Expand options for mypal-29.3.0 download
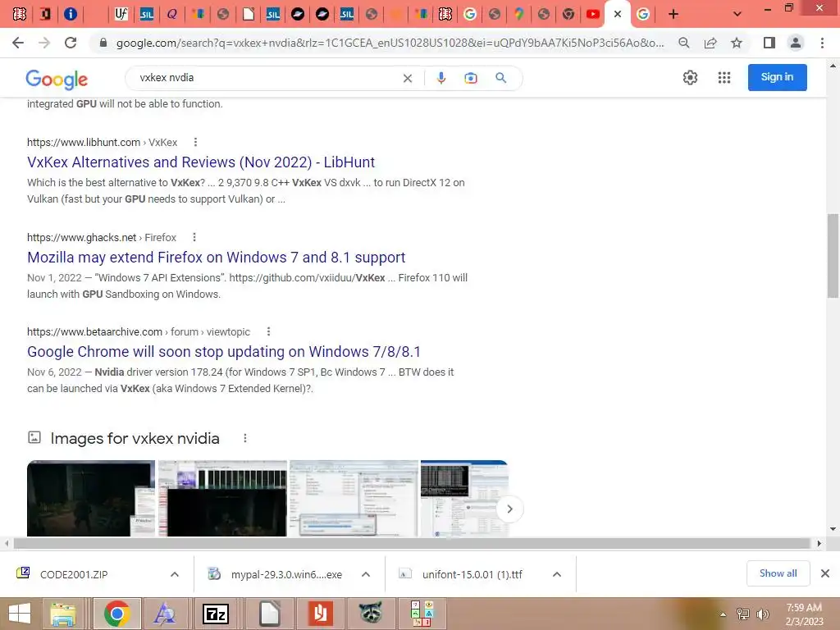This screenshot has width=840, height=630. pos(366,574)
